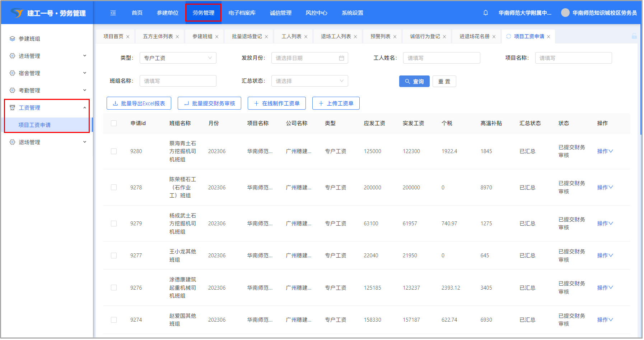Click the 工人姓名 input field
This screenshot has height=340, width=644.
(x=441, y=58)
